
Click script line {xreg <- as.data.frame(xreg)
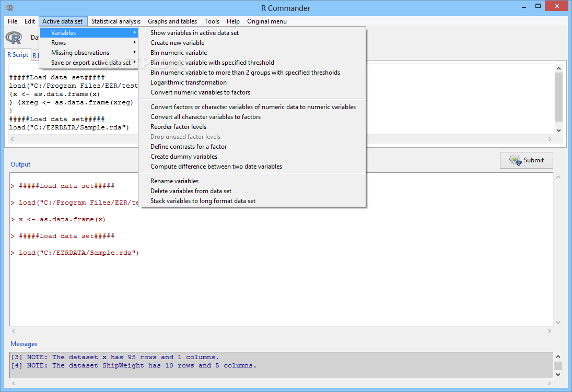point(76,102)
